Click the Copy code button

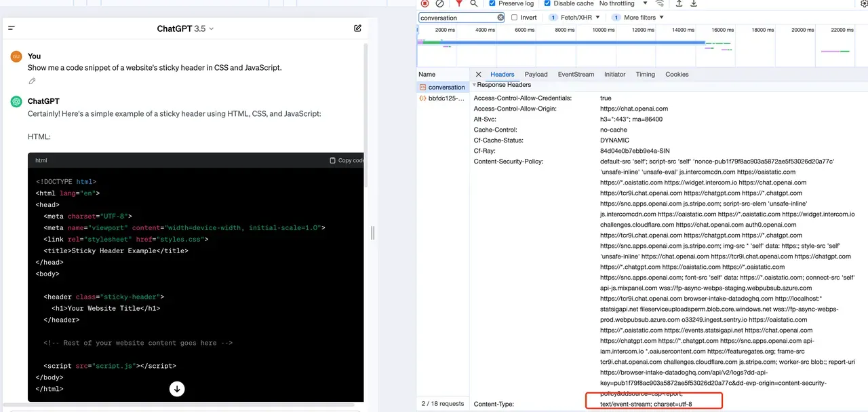pyautogui.click(x=347, y=161)
